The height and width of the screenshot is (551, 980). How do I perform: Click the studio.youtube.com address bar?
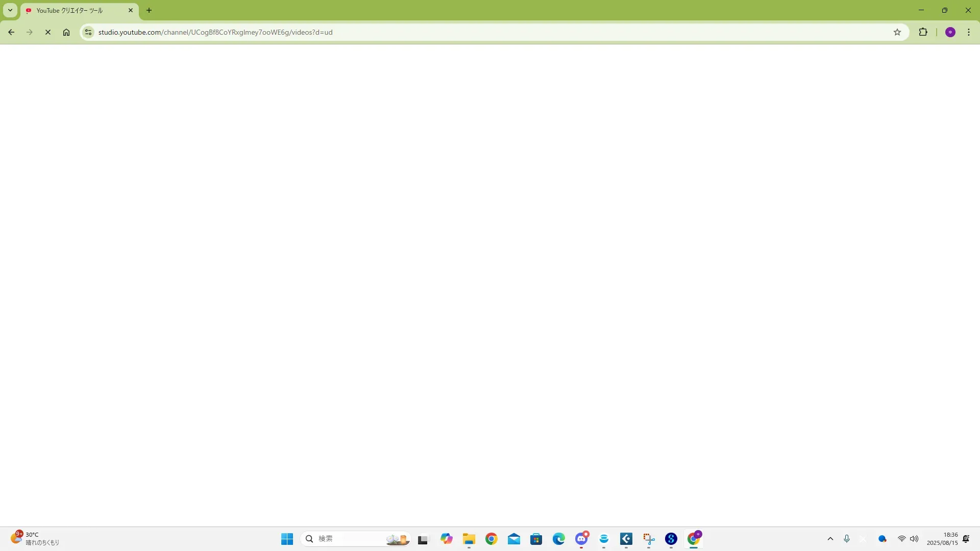[x=459, y=32]
